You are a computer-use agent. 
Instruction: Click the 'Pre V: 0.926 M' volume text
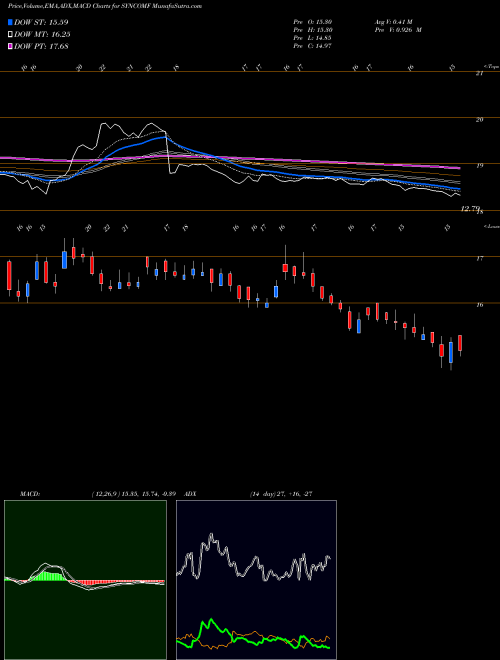398,30
